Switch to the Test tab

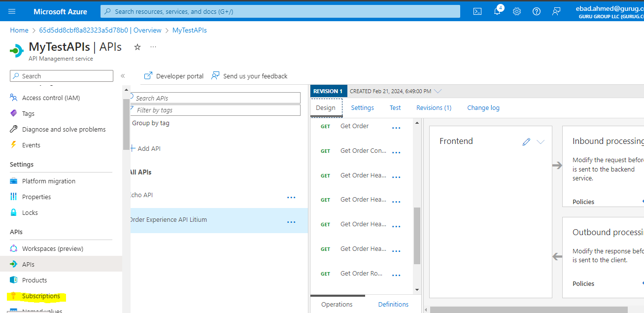(x=395, y=108)
